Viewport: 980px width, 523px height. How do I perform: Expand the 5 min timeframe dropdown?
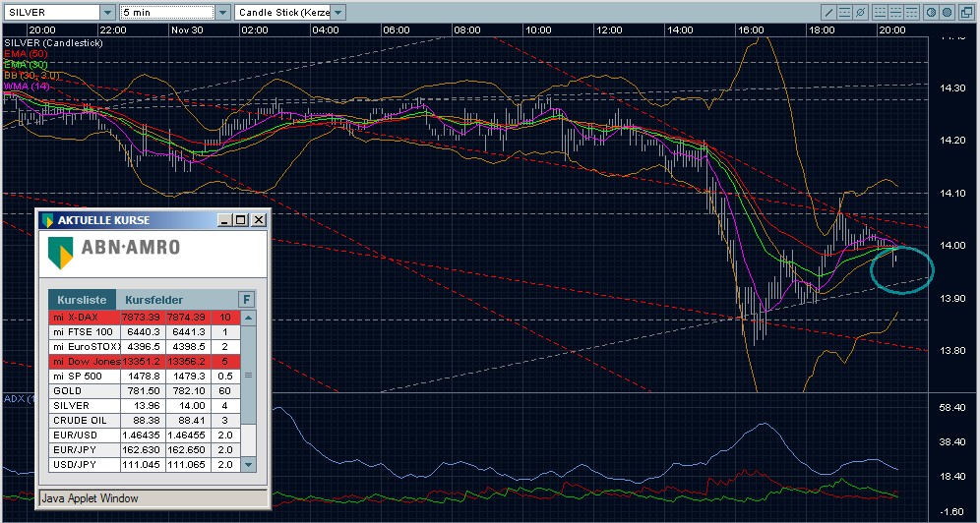(x=221, y=13)
